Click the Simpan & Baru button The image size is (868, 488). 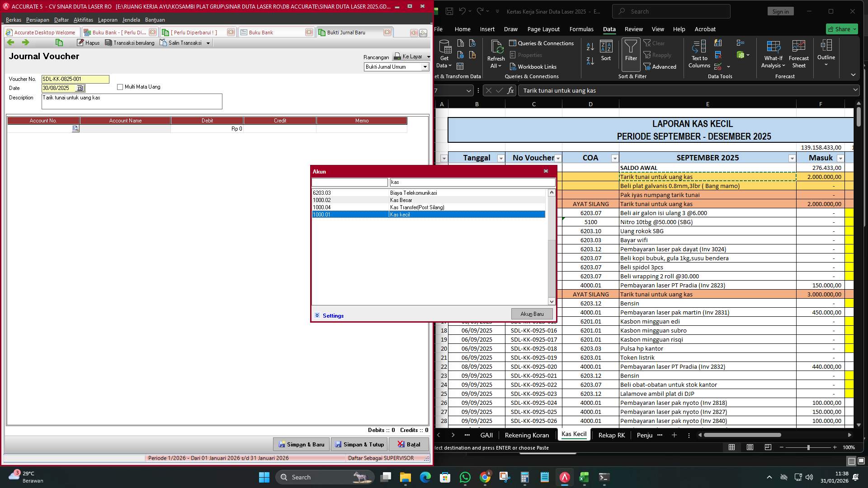tap(301, 444)
